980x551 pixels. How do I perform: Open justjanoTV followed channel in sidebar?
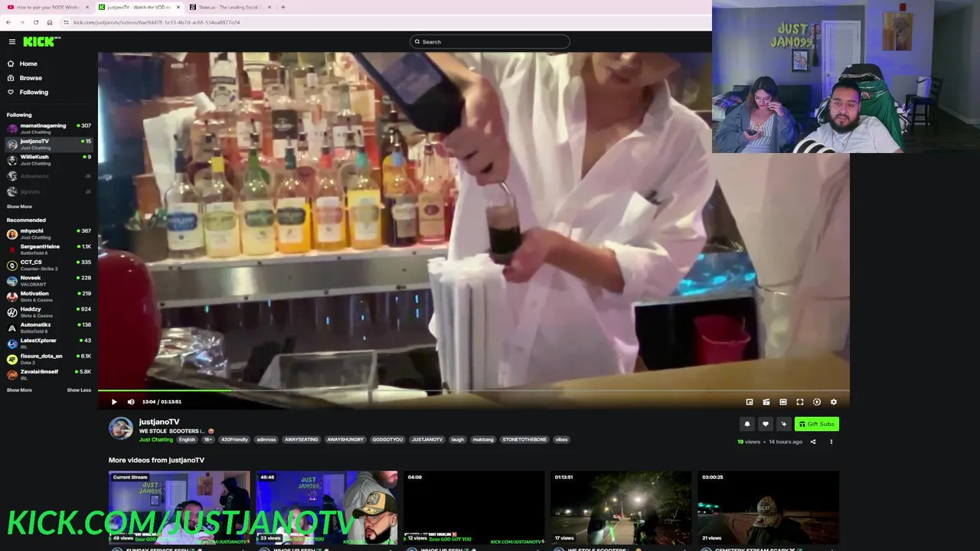[49, 144]
